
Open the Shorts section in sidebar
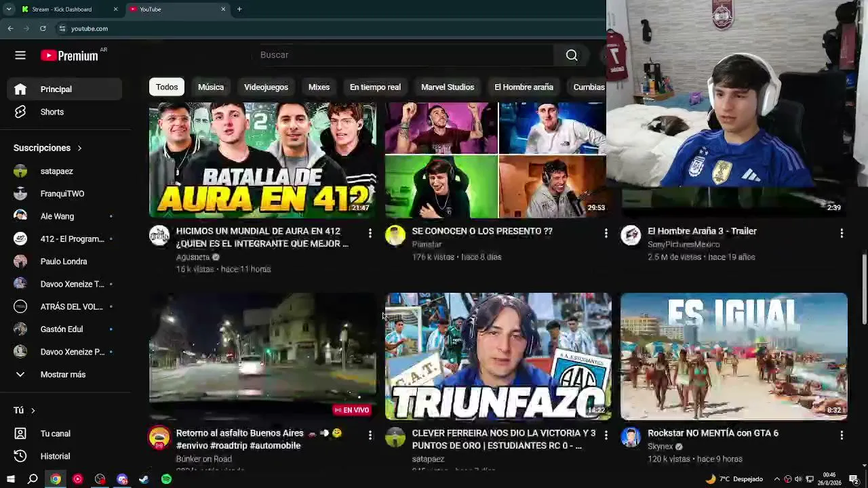(65, 112)
